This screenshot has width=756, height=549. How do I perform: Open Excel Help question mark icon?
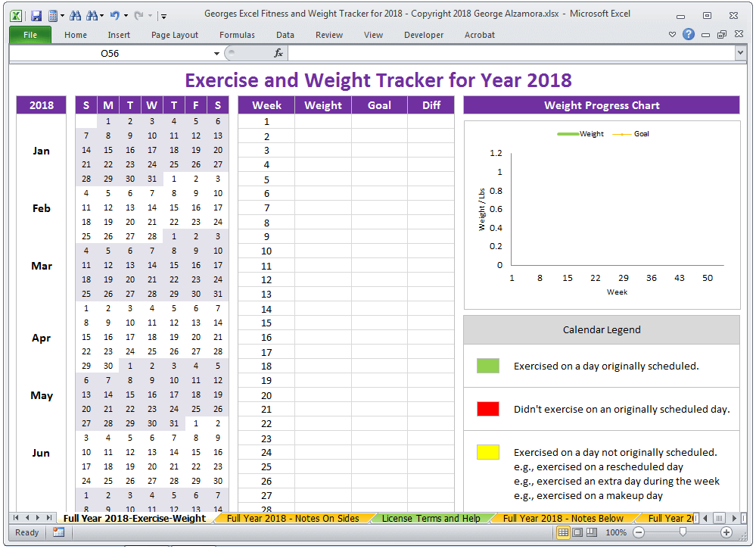click(689, 34)
